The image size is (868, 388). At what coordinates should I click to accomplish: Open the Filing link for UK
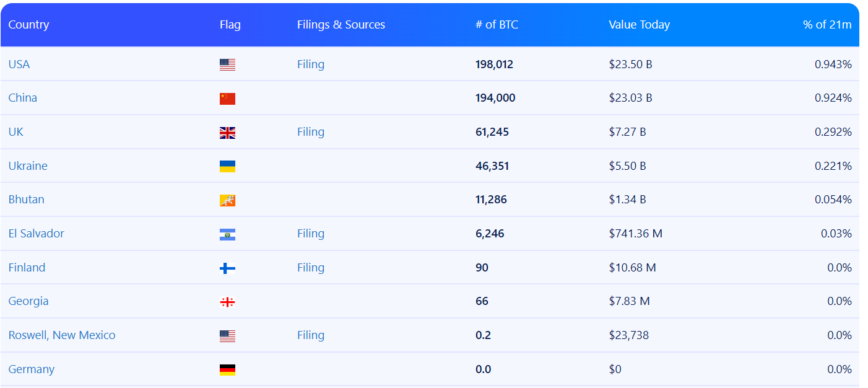311,132
